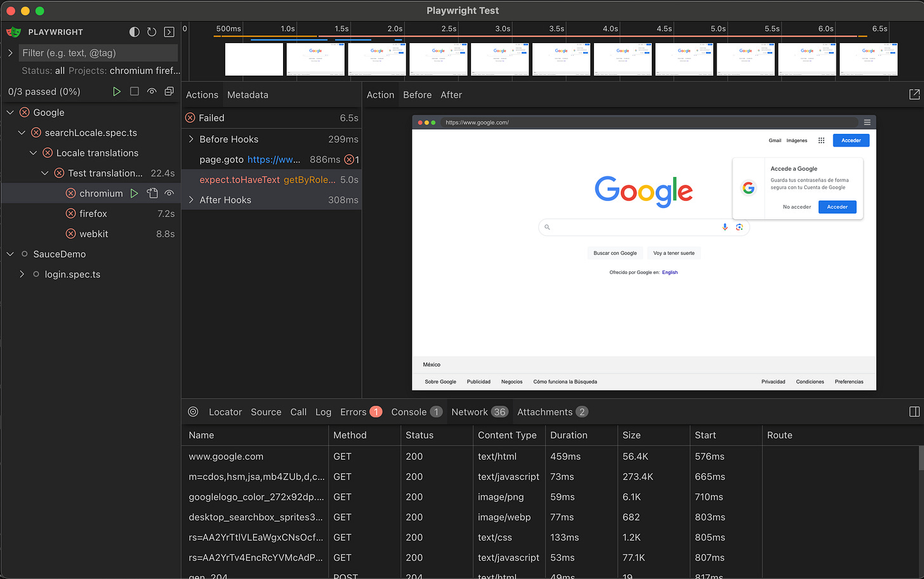Select the Actions tab
The height and width of the screenshot is (579, 924).
(202, 94)
